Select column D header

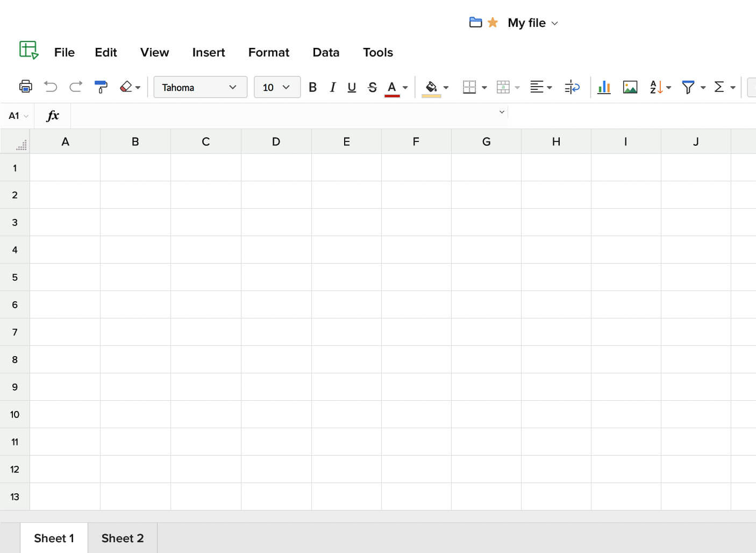pos(276,141)
